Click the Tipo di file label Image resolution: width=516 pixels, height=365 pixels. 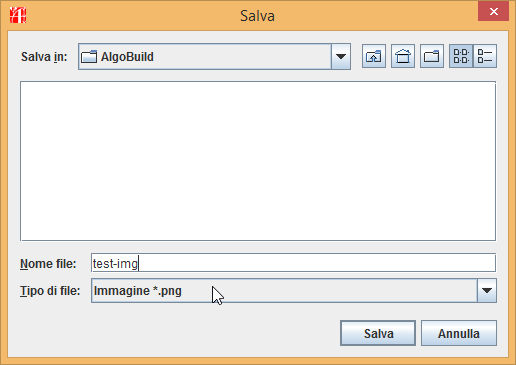(x=50, y=291)
